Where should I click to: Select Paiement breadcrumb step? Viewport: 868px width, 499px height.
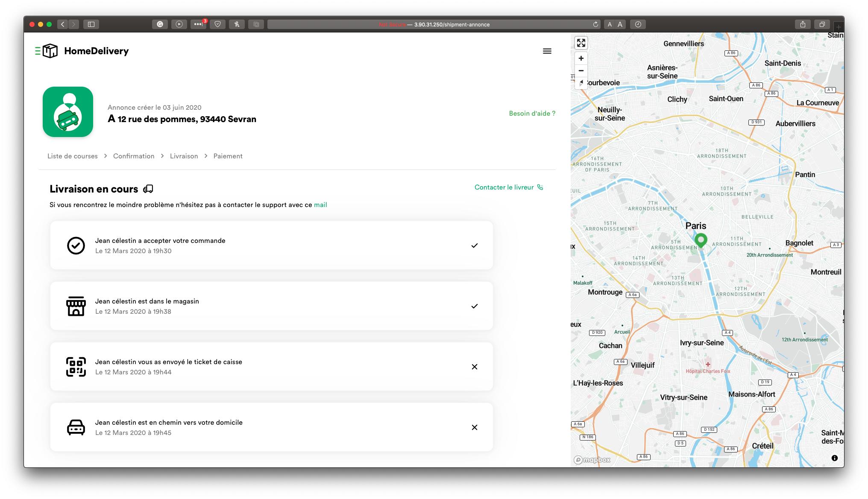[x=228, y=156]
